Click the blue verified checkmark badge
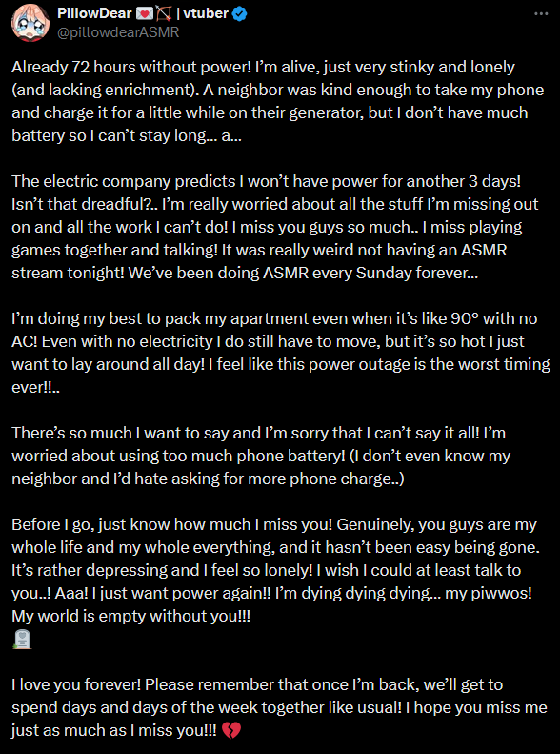Screen dimensions: 560x754 240,13
